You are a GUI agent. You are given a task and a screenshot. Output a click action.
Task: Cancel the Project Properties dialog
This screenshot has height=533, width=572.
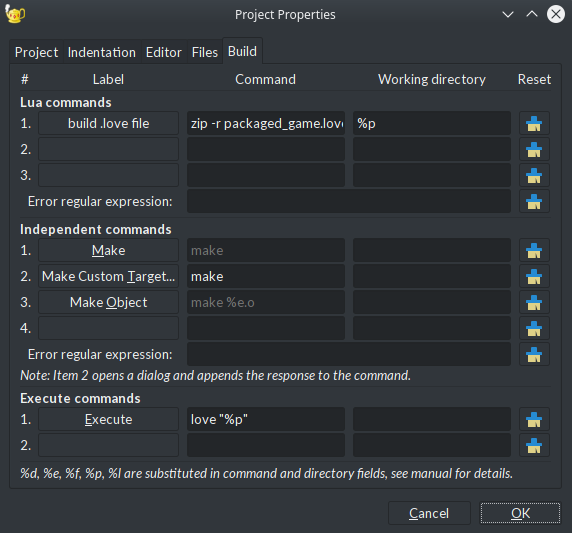[429, 513]
